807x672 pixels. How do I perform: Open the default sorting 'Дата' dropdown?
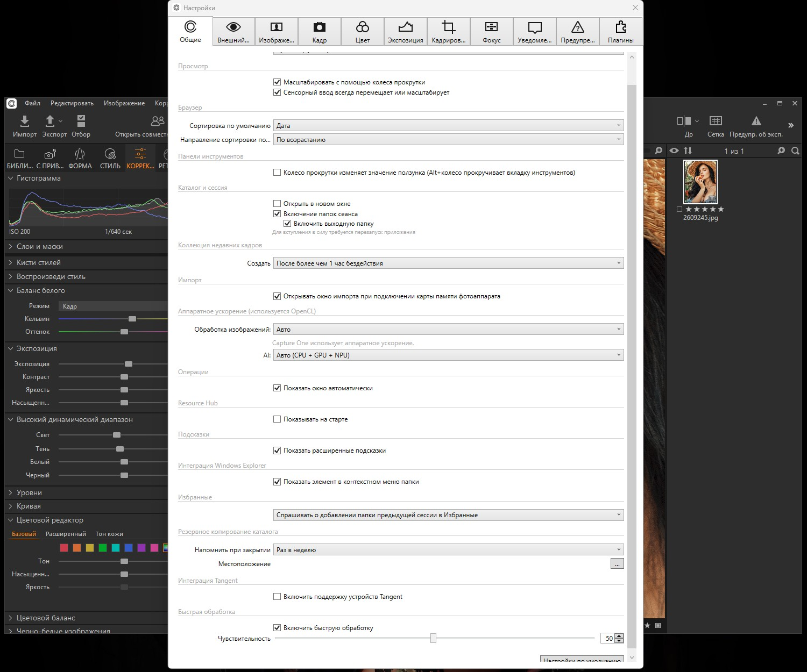[x=449, y=126]
